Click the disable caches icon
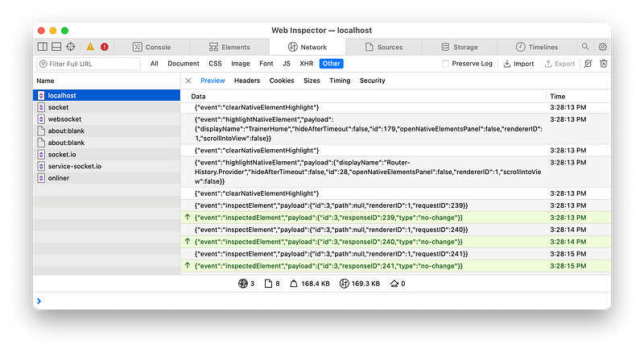 click(588, 64)
